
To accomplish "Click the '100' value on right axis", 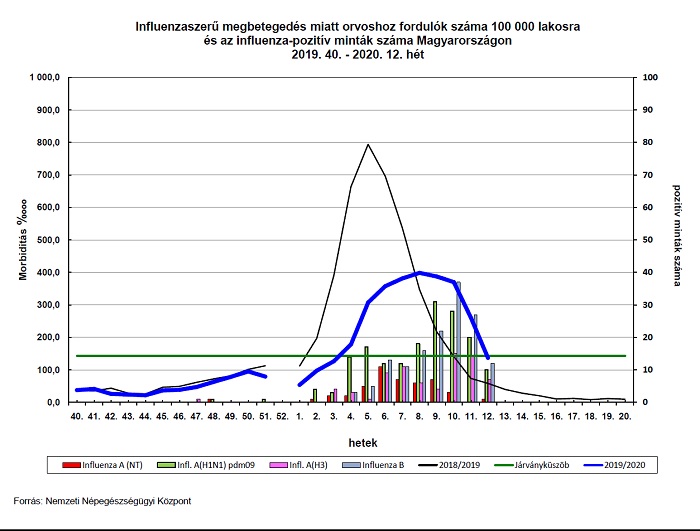I will pyautogui.click(x=650, y=77).
